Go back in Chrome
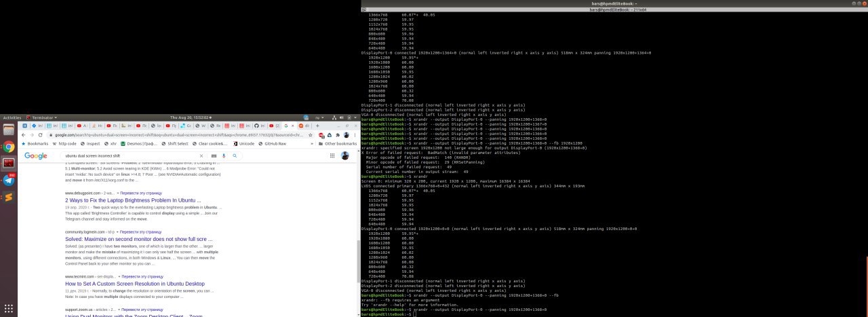 point(23,135)
